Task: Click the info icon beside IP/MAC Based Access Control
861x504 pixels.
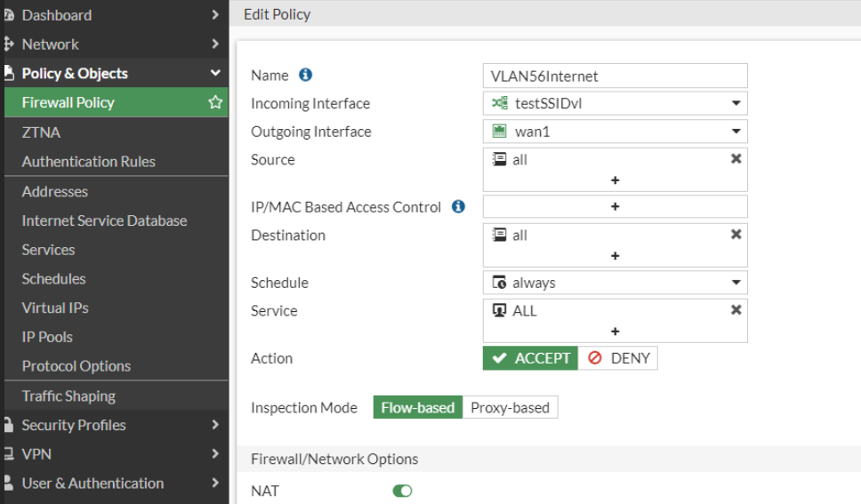Action: (x=458, y=207)
